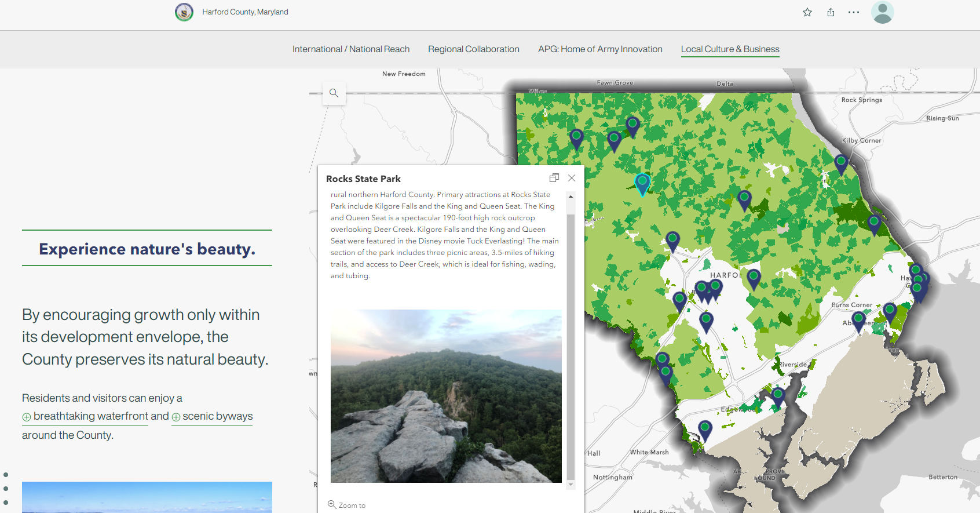
Task: Select the southernmost map pin on the county
Action: (x=705, y=431)
